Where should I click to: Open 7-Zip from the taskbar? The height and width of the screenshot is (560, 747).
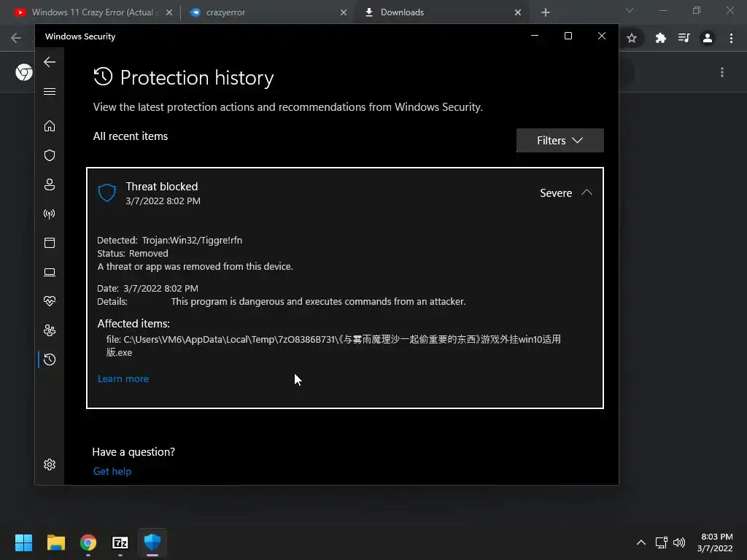(x=120, y=542)
